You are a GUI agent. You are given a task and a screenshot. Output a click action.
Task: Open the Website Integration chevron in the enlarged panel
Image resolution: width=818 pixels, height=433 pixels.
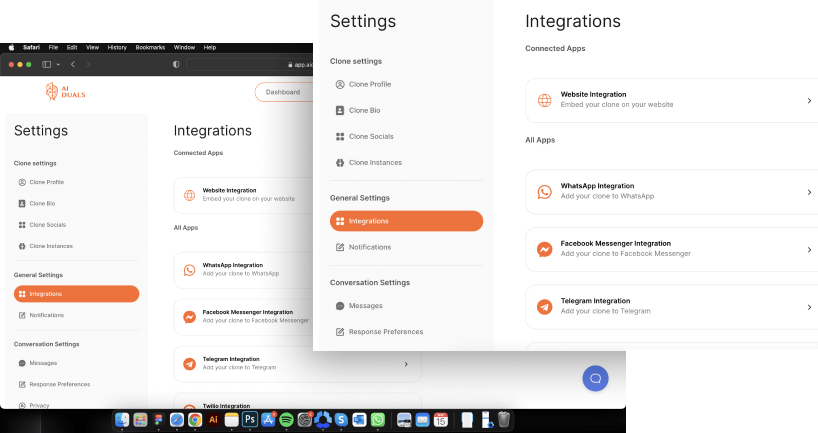coord(809,101)
